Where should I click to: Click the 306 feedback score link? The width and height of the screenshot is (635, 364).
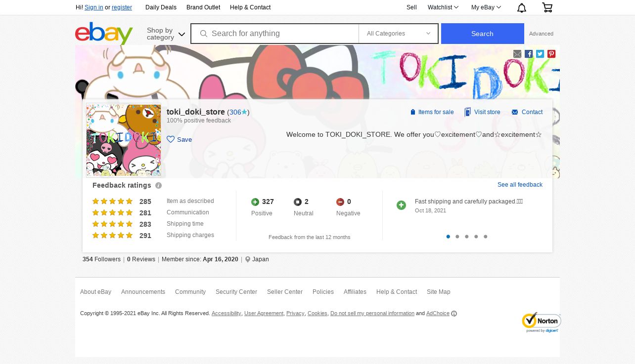(x=235, y=113)
